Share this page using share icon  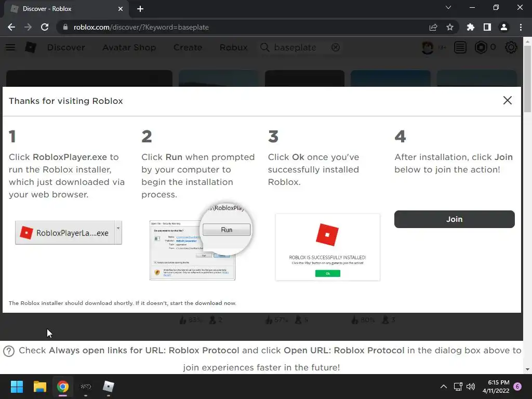point(433,27)
